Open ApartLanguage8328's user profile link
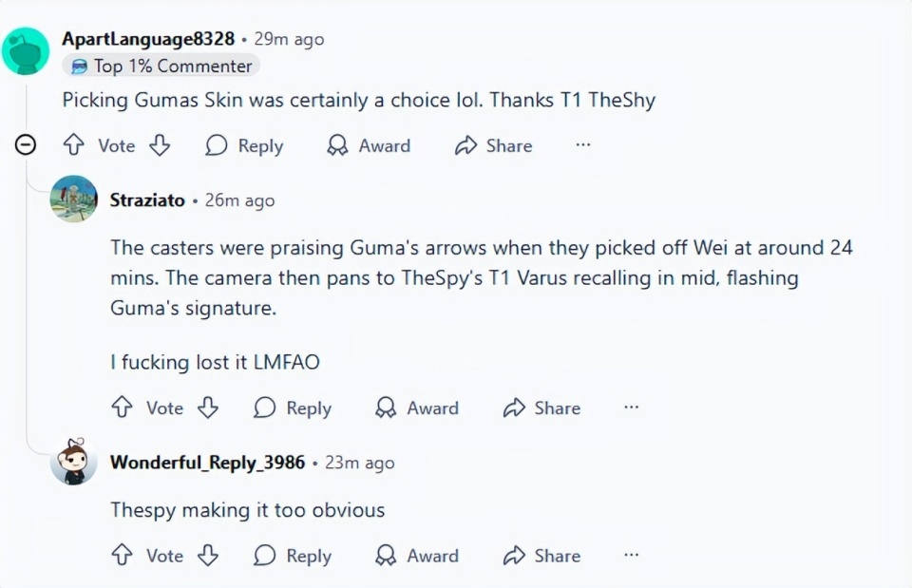 (148, 39)
